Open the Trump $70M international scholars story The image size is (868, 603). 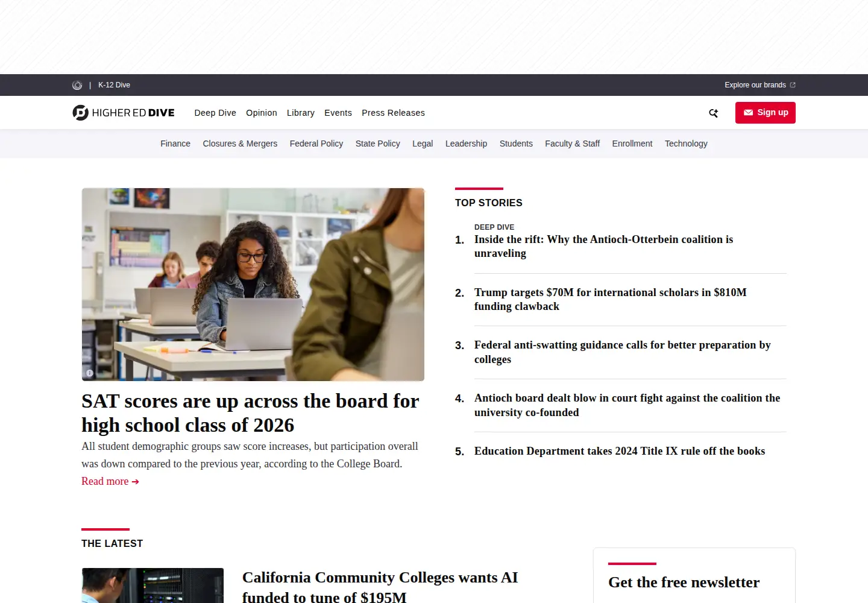click(x=610, y=299)
